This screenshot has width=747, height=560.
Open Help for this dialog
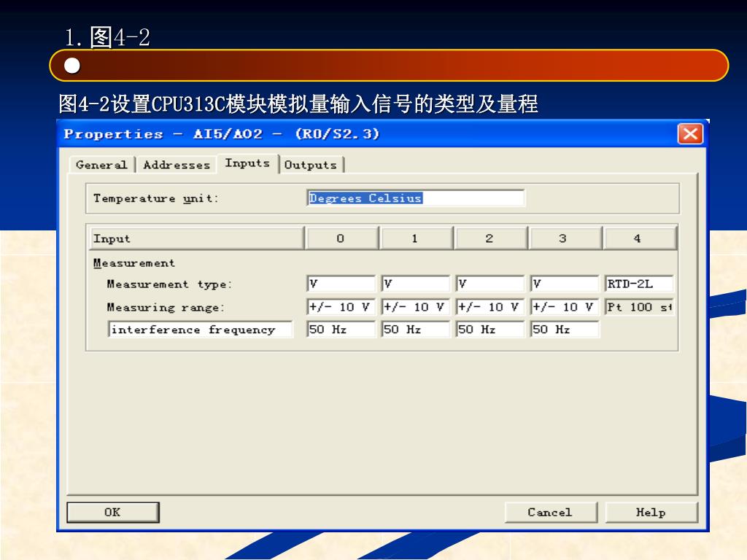[651, 513]
